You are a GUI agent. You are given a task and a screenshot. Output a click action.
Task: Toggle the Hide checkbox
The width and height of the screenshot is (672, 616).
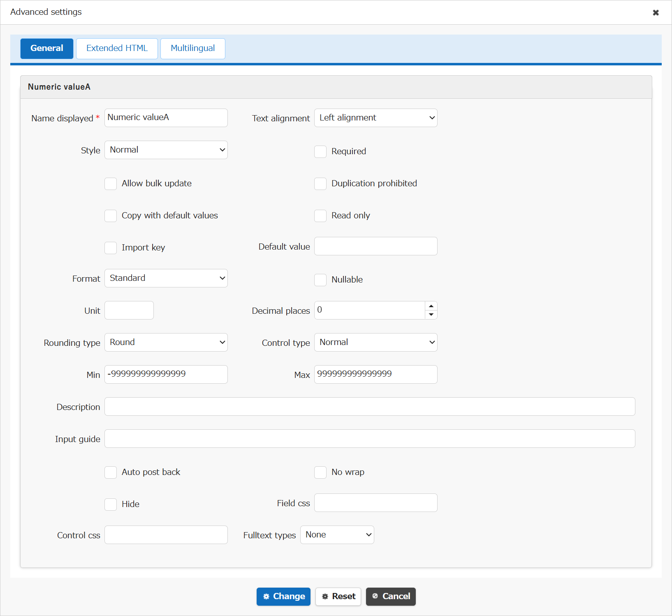(x=111, y=505)
